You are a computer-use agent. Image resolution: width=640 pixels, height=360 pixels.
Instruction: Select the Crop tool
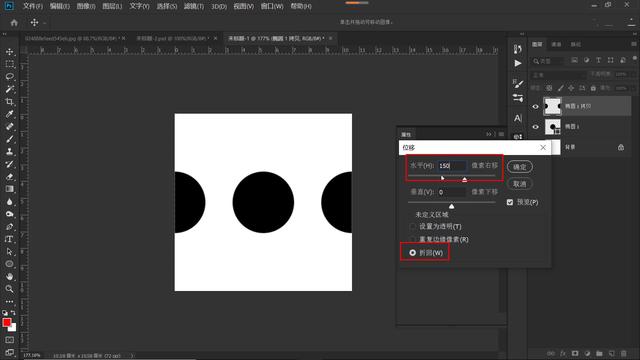pyautogui.click(x=9, y=102)
